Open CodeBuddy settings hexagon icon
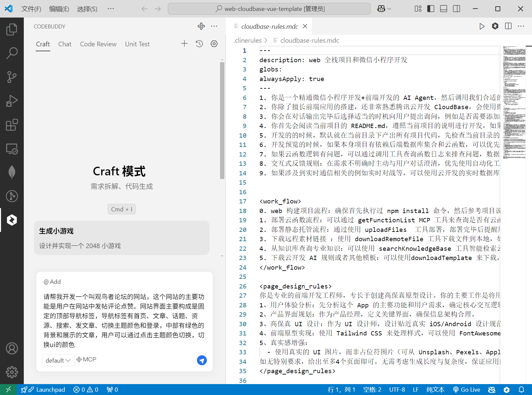 tap(214, 44)
